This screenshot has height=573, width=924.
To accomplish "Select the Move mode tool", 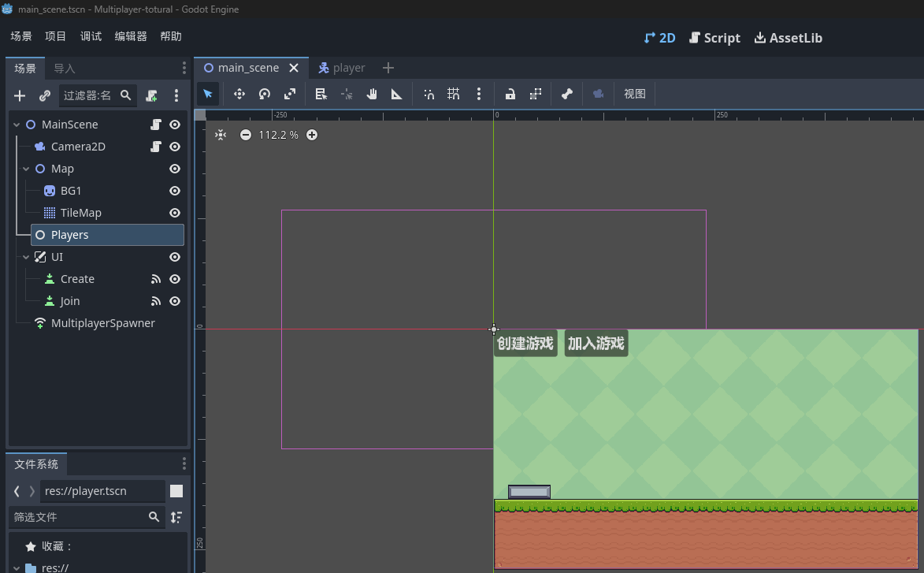I will point(239,94).
